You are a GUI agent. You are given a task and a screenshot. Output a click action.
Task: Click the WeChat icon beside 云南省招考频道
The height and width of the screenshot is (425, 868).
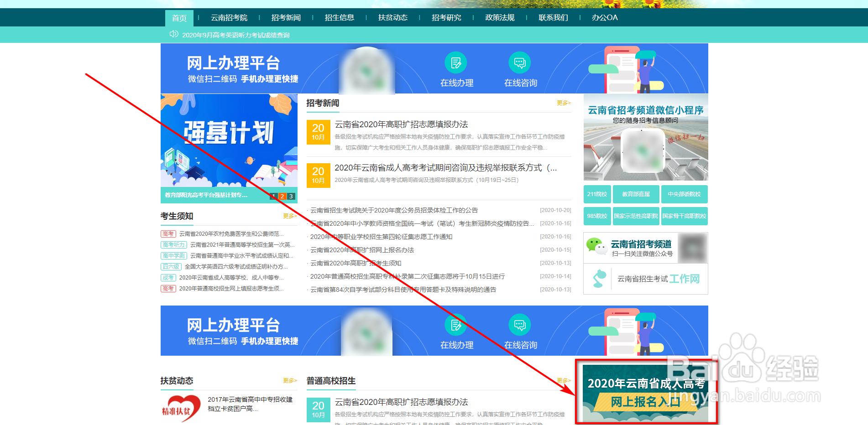tap(596, 247)
